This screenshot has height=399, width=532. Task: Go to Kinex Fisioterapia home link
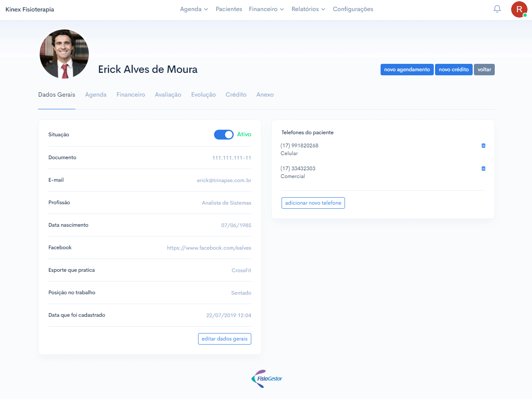[30, 9]
